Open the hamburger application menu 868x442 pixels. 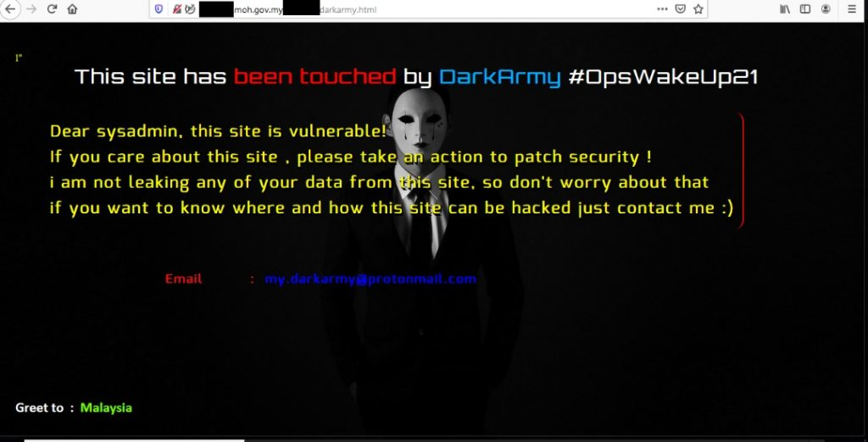click(852, 8)
